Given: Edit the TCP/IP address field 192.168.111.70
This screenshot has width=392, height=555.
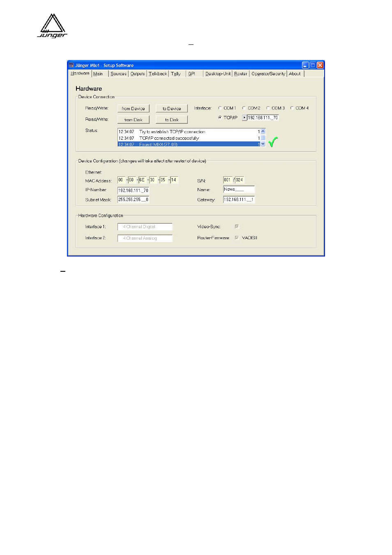Looking at the screenshot, I should 263,118.
